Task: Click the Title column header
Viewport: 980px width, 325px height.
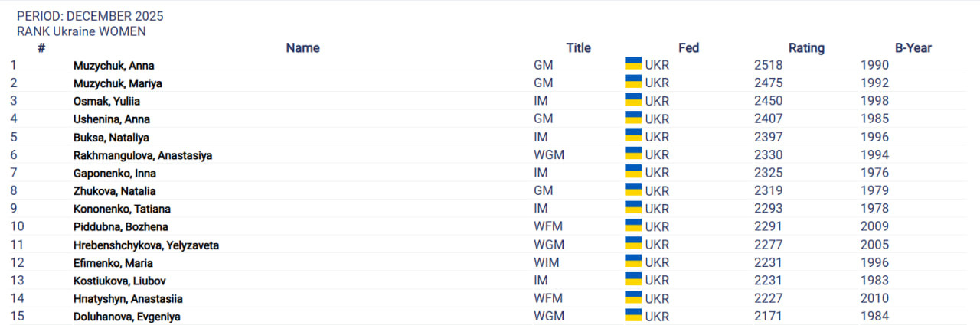Action: coord(578,48)
